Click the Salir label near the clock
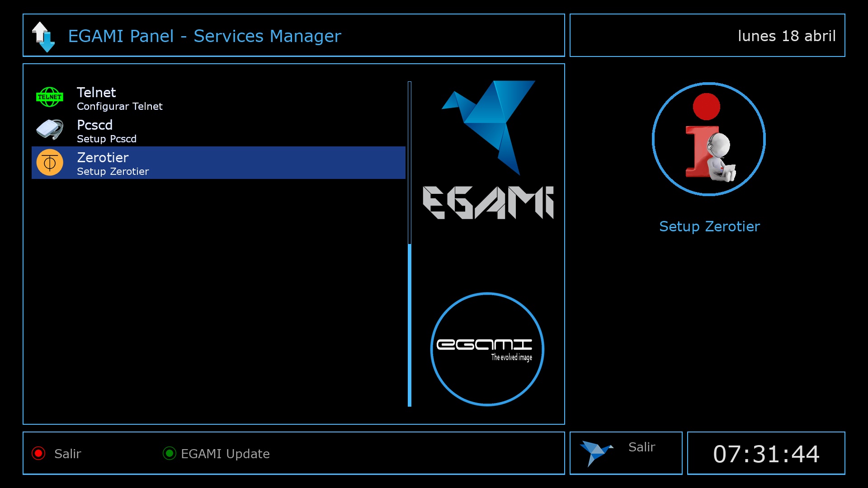868x488 pixels. [x=642, y=447]
